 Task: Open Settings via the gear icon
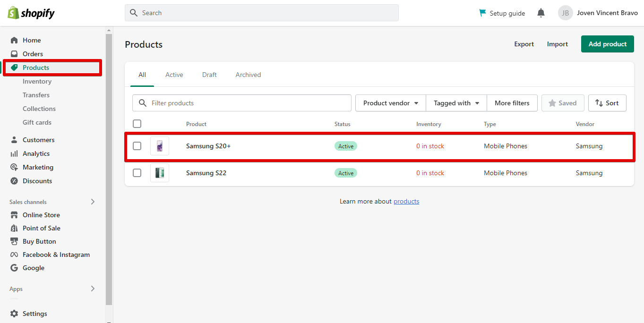pos(14,314)
